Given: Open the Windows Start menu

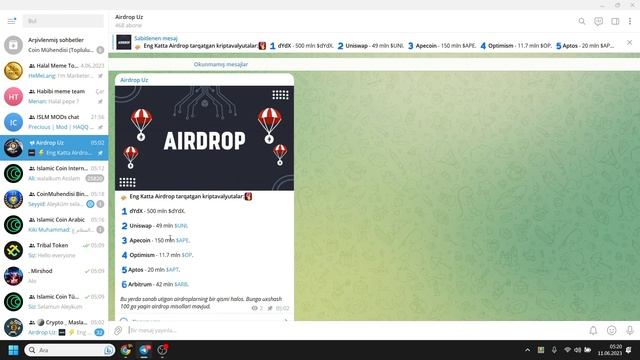Looking at the screenshot, I should [13, 350].
